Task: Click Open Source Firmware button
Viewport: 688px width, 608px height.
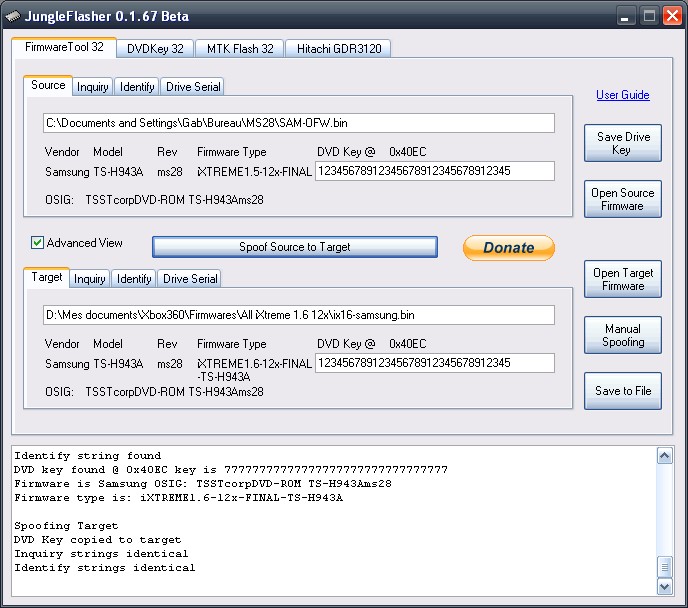Action: [623, 199]
